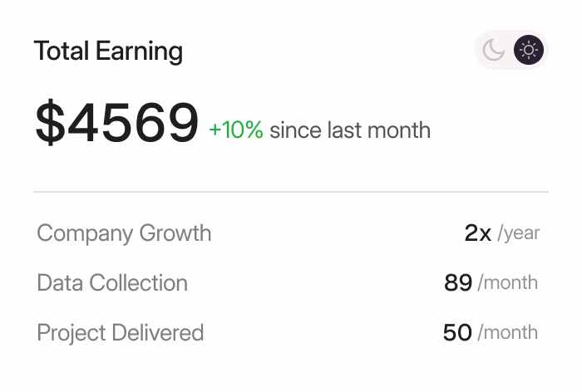Click the 50 projects delivered value
The width and height of the screenshot is (582, 392).
[457, 333]
